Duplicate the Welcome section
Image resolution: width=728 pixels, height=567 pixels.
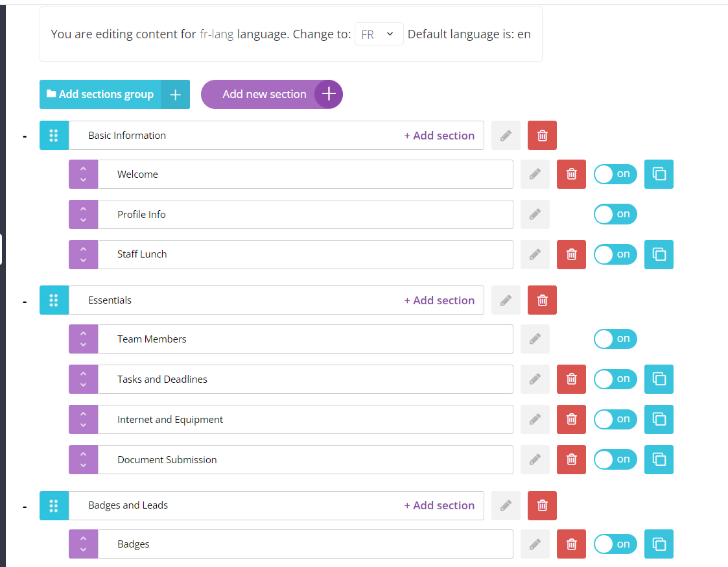tap(659, 175)
